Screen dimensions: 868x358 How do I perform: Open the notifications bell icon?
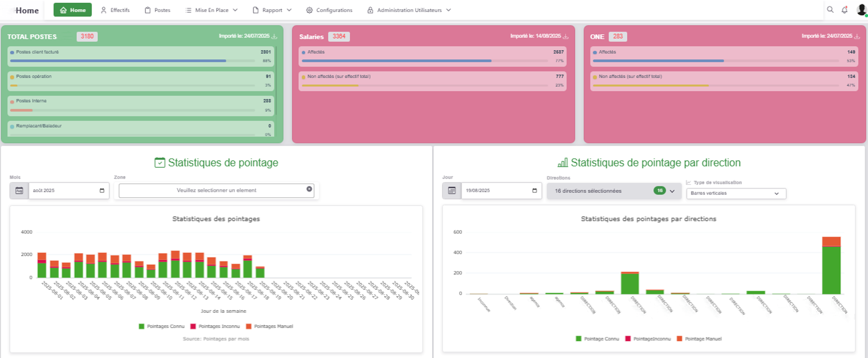pos(845,10)
